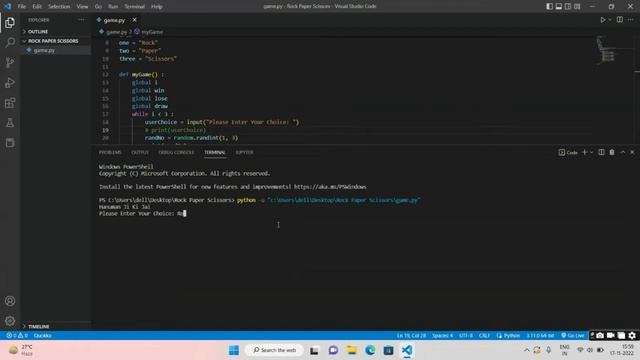Open the Windows Start button

[234, 350]
